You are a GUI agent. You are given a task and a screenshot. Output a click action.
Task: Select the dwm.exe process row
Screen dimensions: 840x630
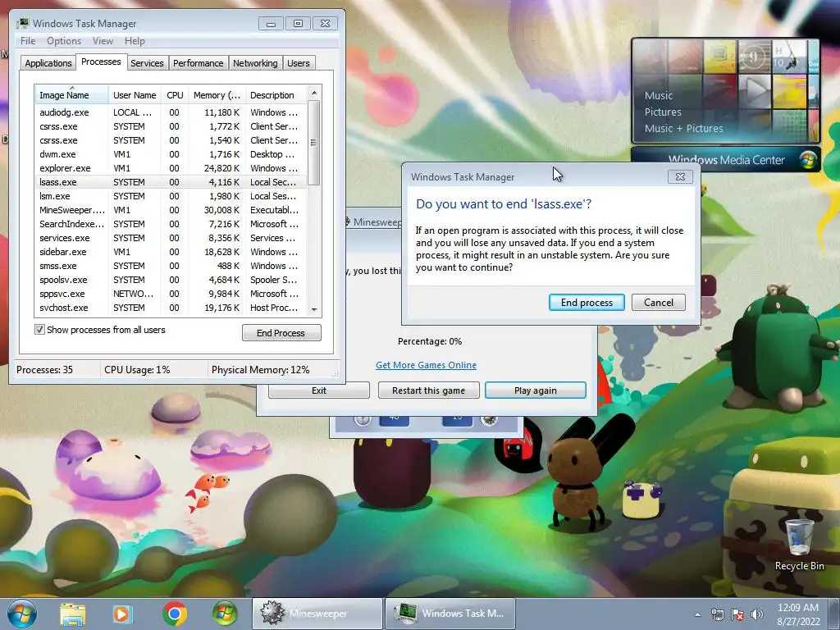[x=171, y=154]
